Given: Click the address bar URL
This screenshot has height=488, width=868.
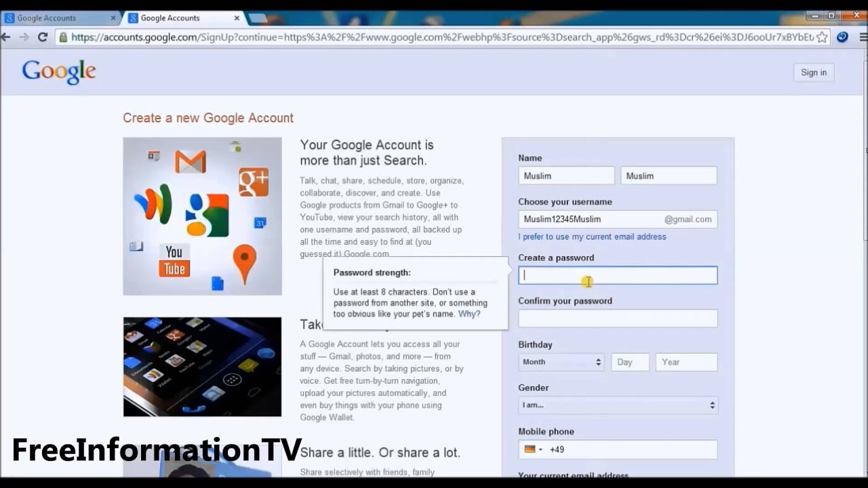Looking at the screenshot, I should pyautogui.click(x=442, y=37).
